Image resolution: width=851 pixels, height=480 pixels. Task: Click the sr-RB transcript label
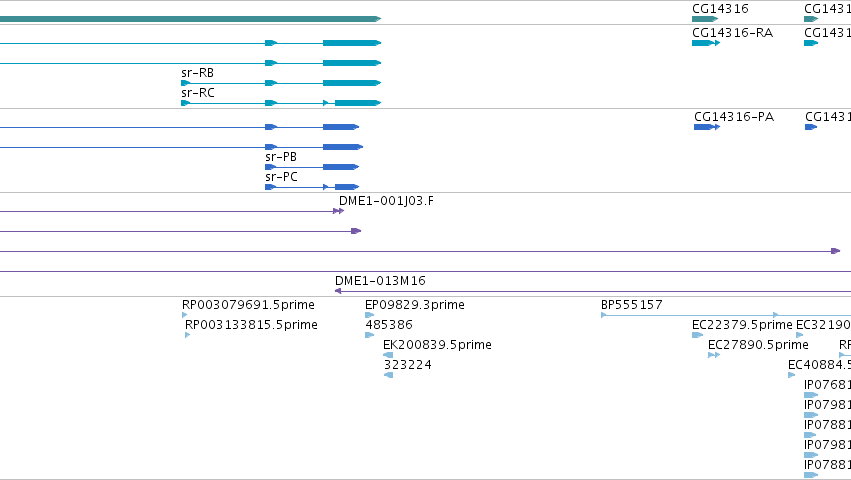pos(198,73)
